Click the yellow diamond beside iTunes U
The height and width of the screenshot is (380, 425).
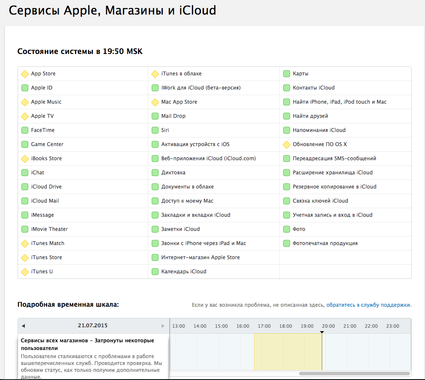pos(25,272)
